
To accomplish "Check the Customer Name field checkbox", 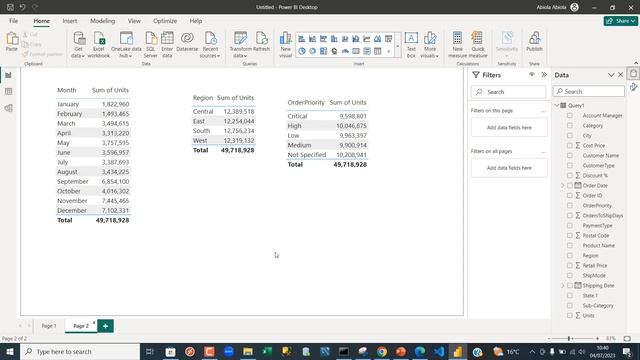I will pyautogui.click(x=570, y=156).
